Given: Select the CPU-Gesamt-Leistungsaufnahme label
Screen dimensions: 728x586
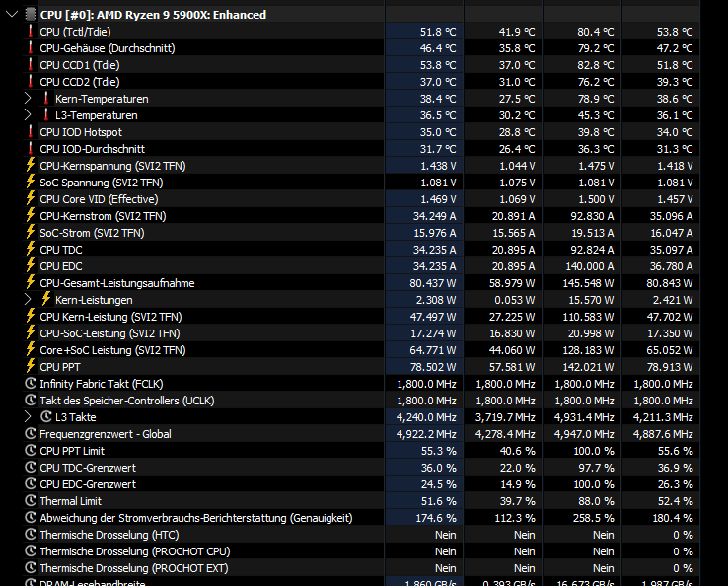Looking at the screenshot, I should point(117,283).
